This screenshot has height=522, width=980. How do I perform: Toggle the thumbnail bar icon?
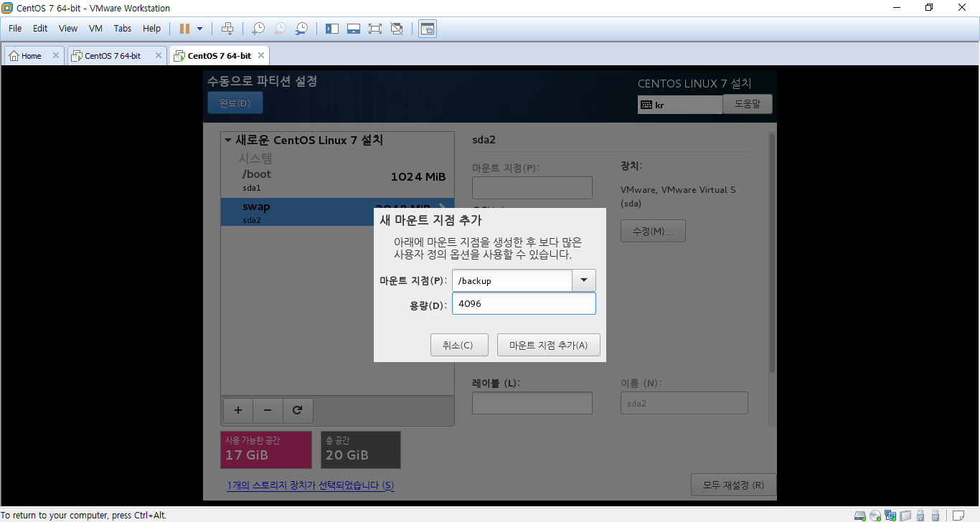pos(353,29)
